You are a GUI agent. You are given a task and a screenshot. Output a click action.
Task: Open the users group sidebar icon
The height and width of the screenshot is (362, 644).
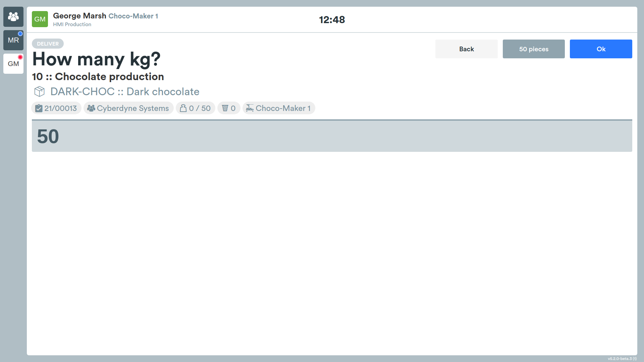(13, 17)
